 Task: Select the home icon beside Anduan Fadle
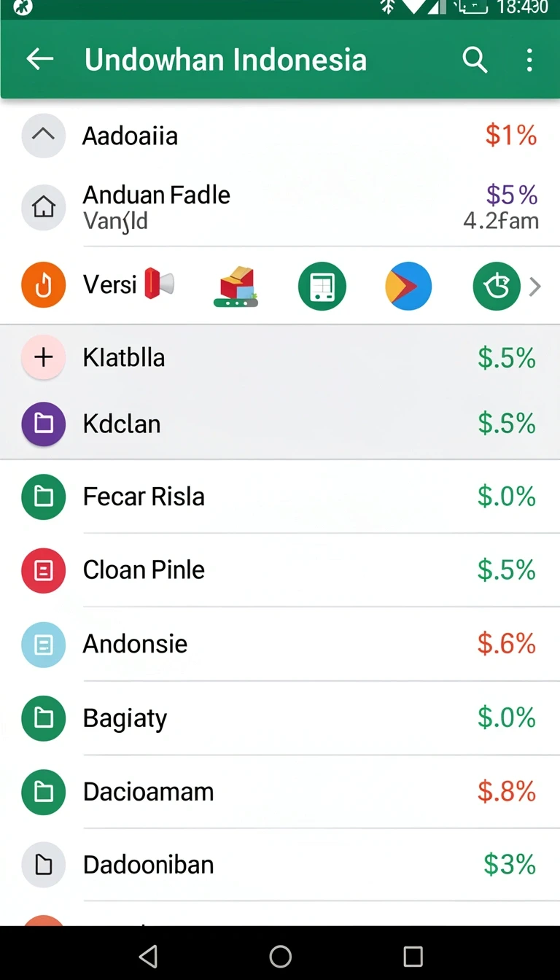click(x=44, y=208)
